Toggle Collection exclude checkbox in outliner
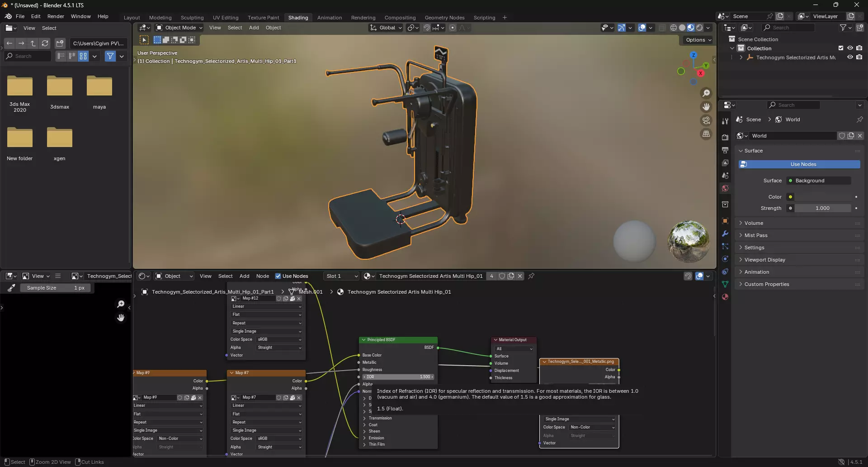 pyautogui.click(x=841, y=48)
